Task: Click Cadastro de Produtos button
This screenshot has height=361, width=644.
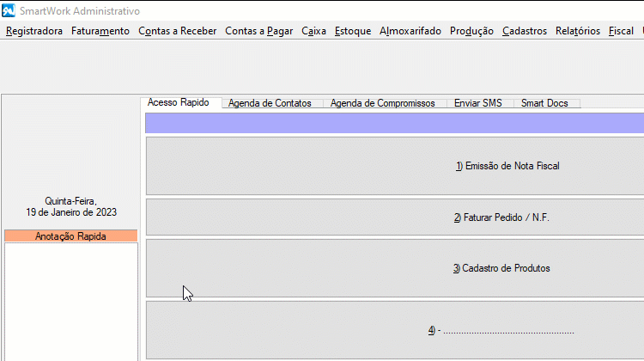Action: point(395,268)
